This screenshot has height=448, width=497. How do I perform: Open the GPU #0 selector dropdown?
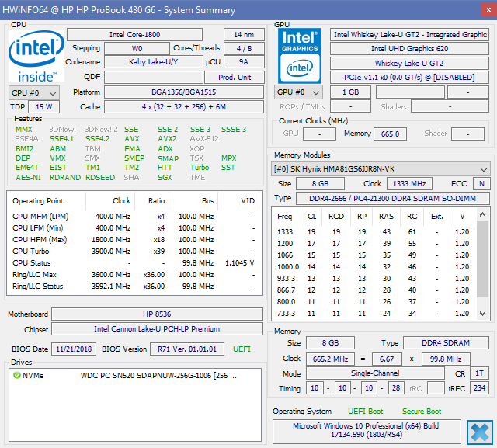tap(298, 92)
